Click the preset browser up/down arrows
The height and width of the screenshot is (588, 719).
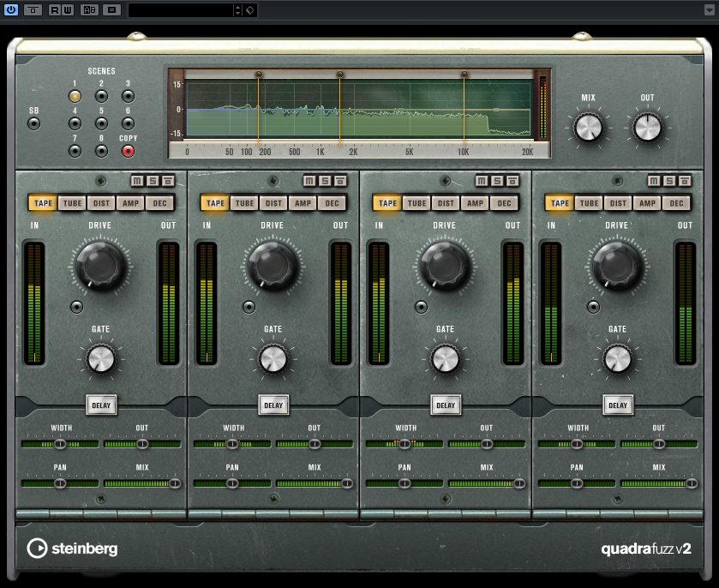(x=237, y=10)
